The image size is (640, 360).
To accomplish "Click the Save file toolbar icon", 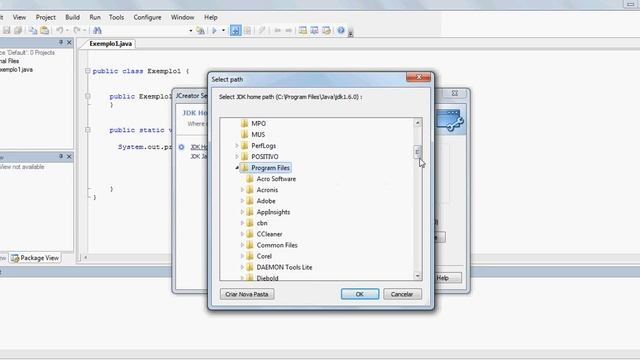I will 7,30.
